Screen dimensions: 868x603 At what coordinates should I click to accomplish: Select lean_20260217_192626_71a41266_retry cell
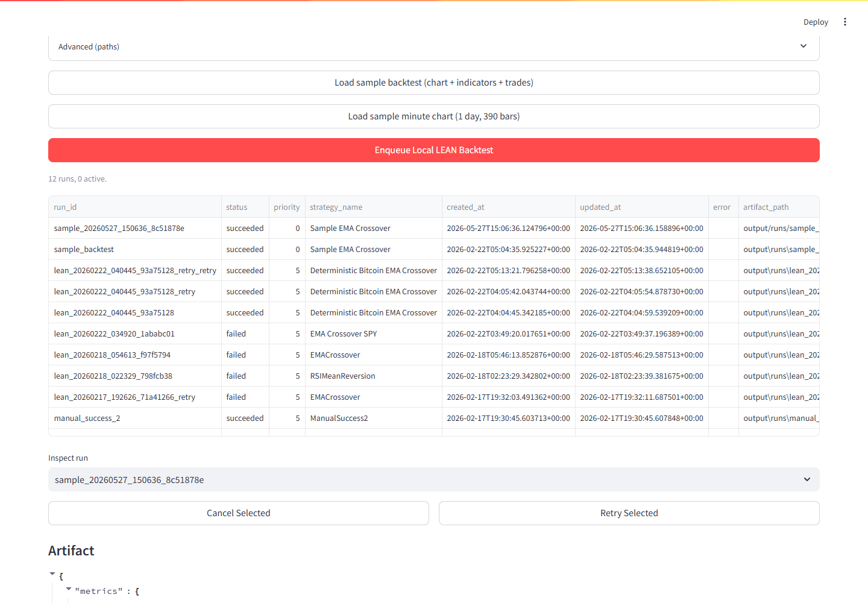[x=135, y=397]
